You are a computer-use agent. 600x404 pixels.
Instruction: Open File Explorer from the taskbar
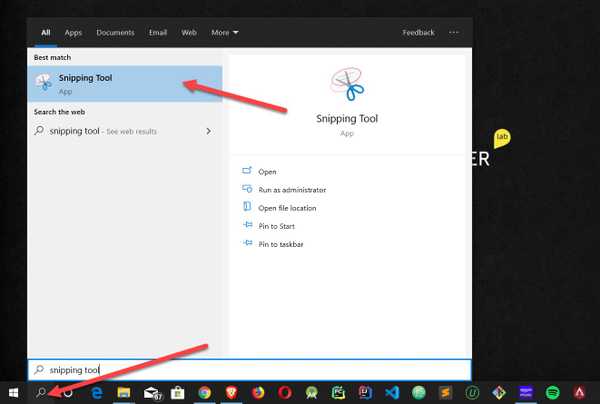(124, 393)
